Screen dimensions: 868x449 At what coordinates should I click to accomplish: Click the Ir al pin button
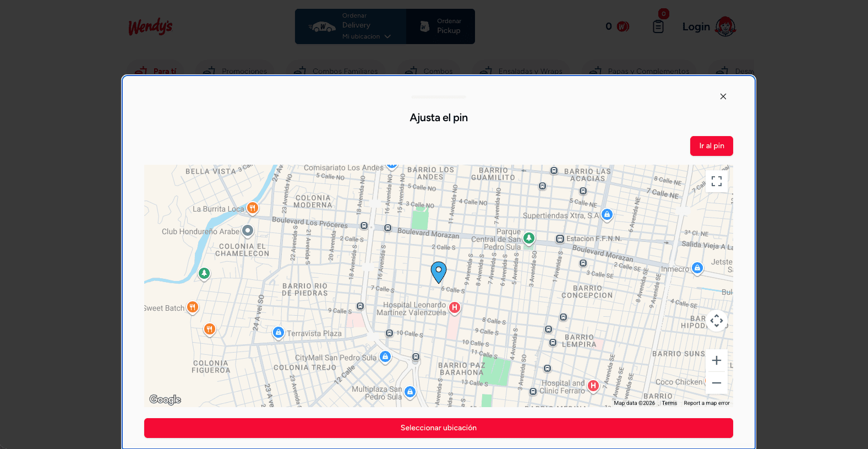pos(712,146)
